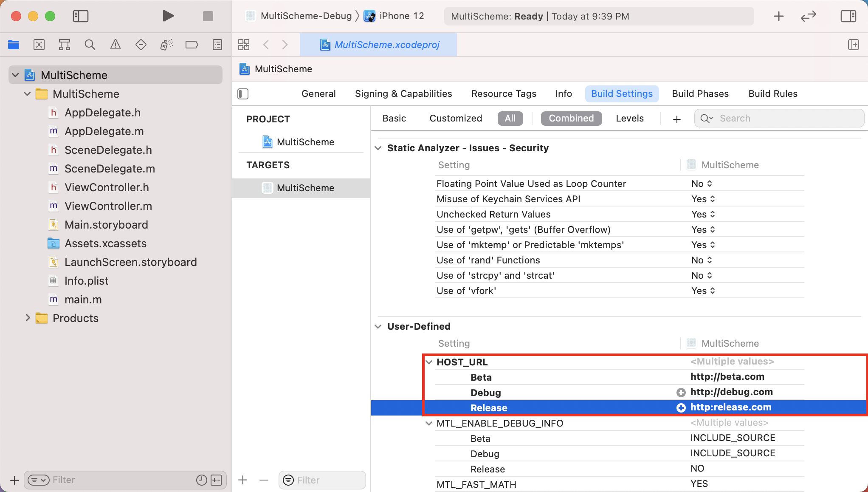
Task: Select the MultiScheme project under PROJECT
Action: click(x=305, y=142)
